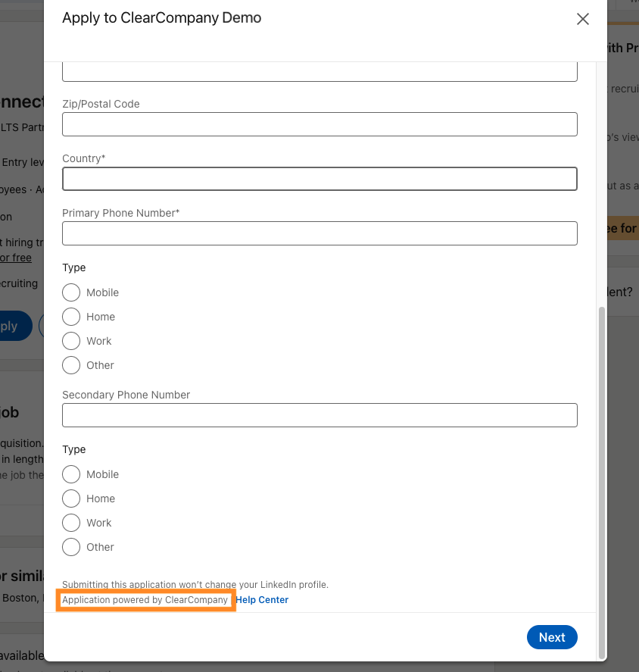Focus the Country input field
The image size is (639, 672).
pos(319,179)
